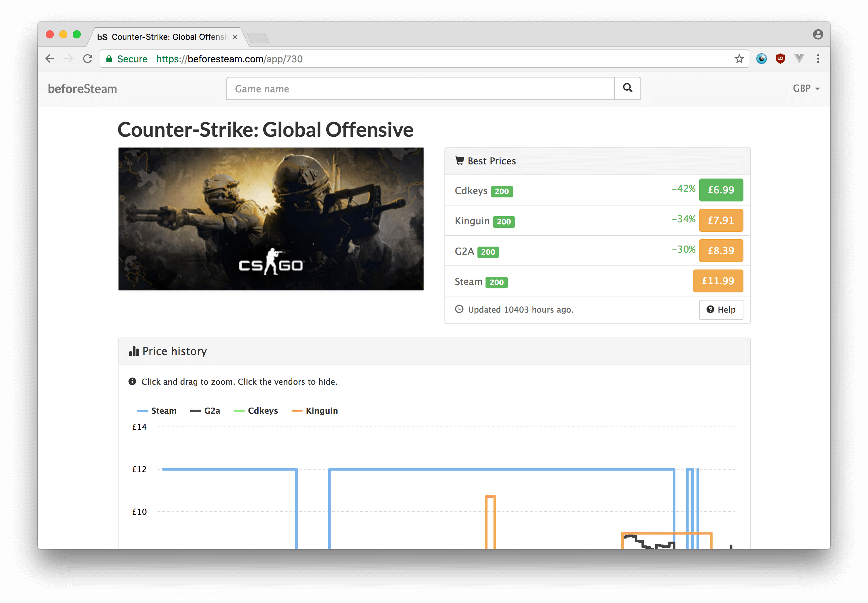Open the Help button

[x=721, y=310]
